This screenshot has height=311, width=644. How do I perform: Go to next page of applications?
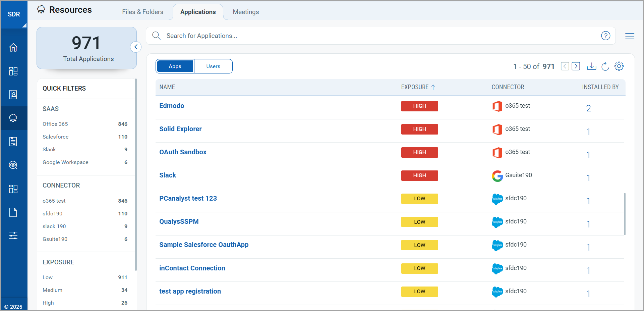coord(576,66)
